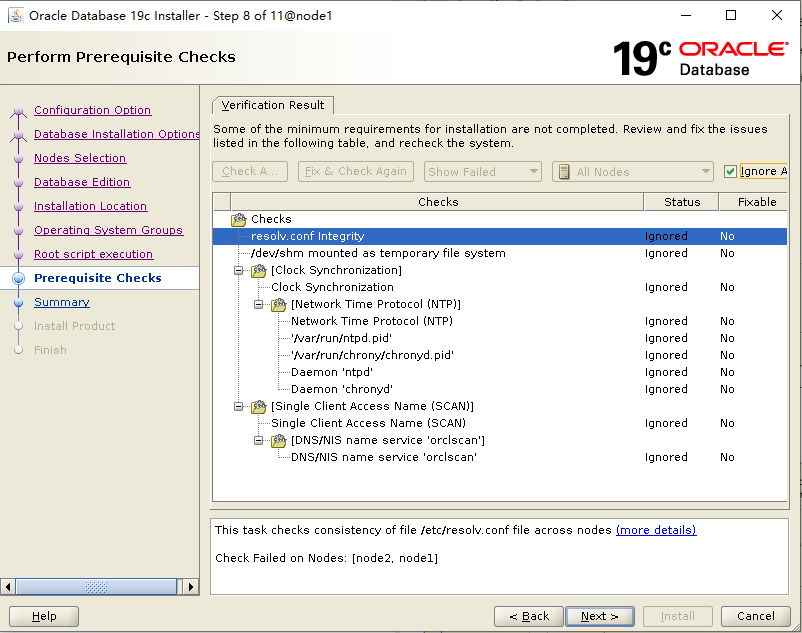Select the Verification Result tab

pos(273,105)
